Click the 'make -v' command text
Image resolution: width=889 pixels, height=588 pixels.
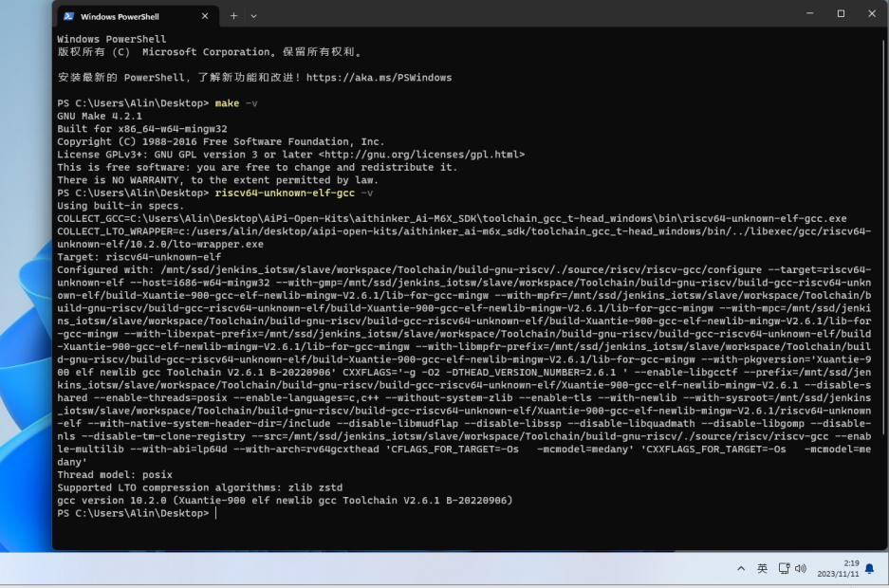coord(236,103)
